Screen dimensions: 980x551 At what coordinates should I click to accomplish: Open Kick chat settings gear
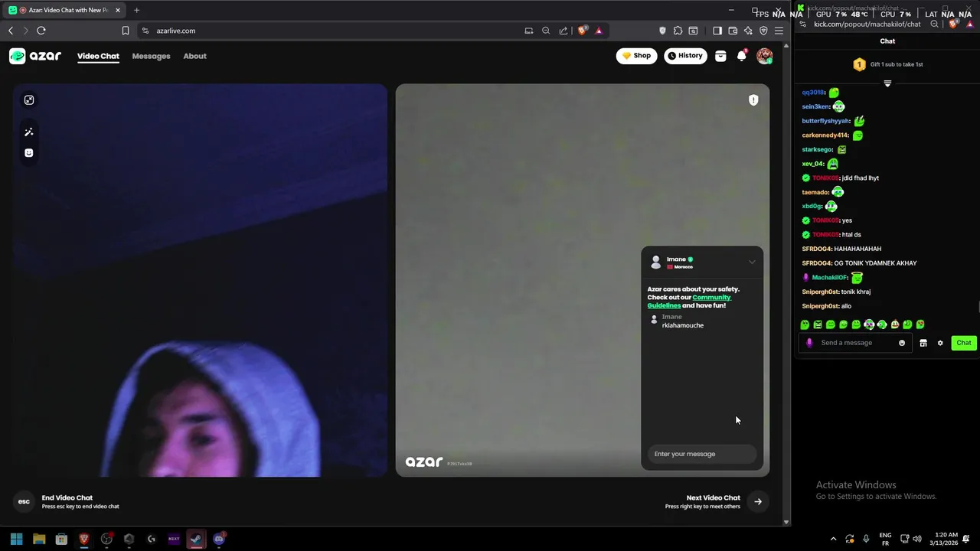pos(940,343)
